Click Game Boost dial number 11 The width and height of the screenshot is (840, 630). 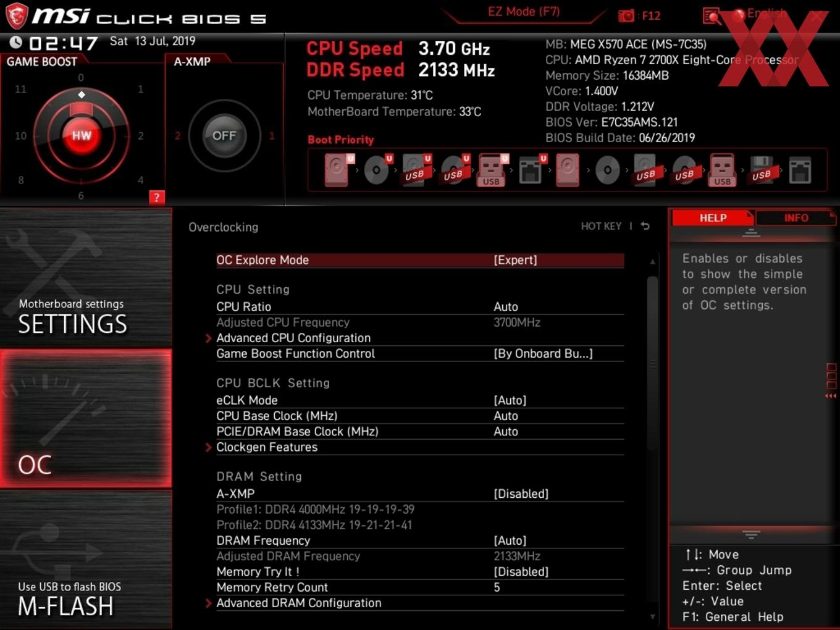point(20,89)
